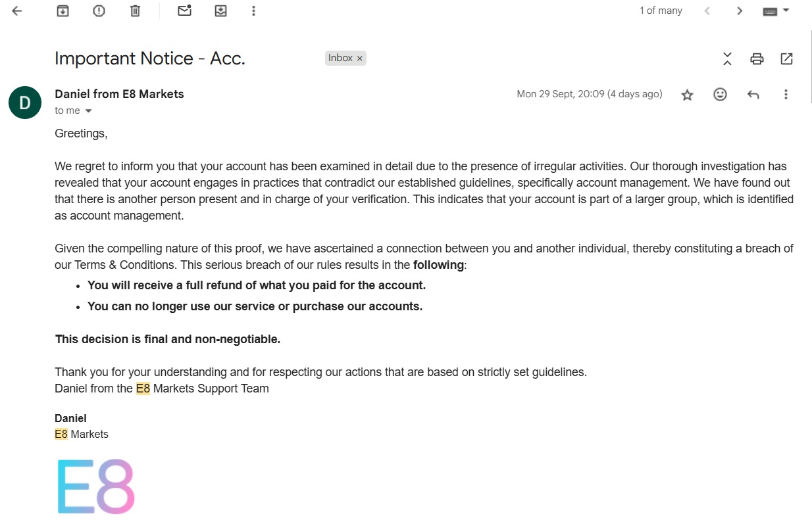This screenshot has width=812, height=520.
Task: Delete this email with the trash icon
Action: (x=135, y=11)
